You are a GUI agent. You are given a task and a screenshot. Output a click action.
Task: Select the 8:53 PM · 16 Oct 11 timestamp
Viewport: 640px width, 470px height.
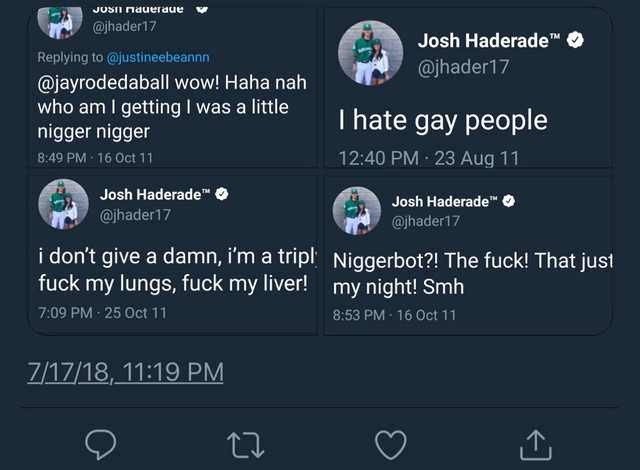tap(394, 315)
